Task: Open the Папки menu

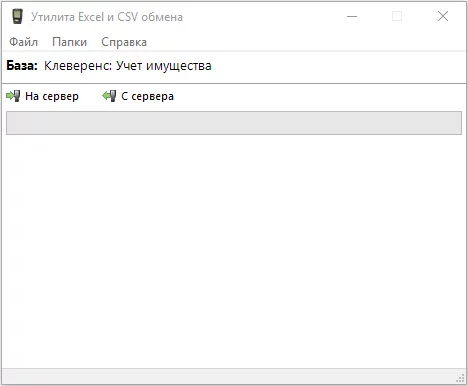Action: click(69, 42)
